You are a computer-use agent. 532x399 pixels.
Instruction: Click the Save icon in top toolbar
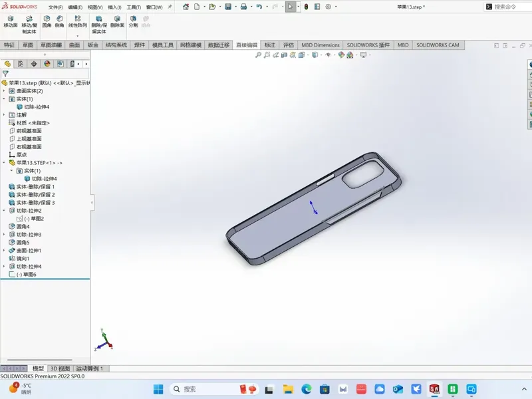click(x=228, y=7)
